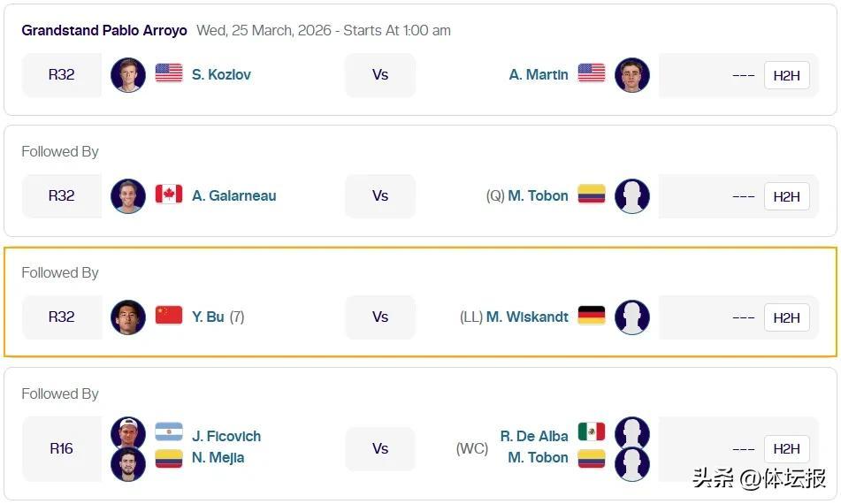Click A. Galarneau's player avatar

coord(128,196)
